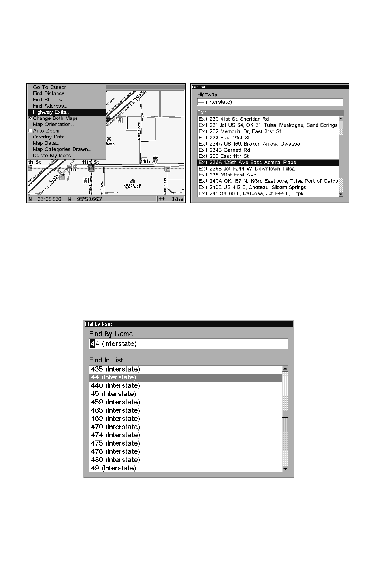This screenshot has height=588, width=377.
Task: Select Exit 236B Jct I-244 W row
Action: tap(268, 169)
